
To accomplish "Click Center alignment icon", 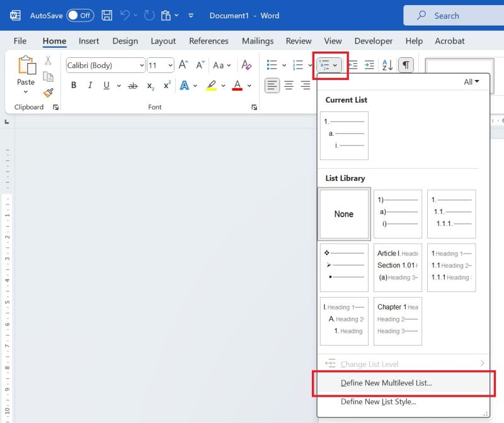I will tap(289, 86).
